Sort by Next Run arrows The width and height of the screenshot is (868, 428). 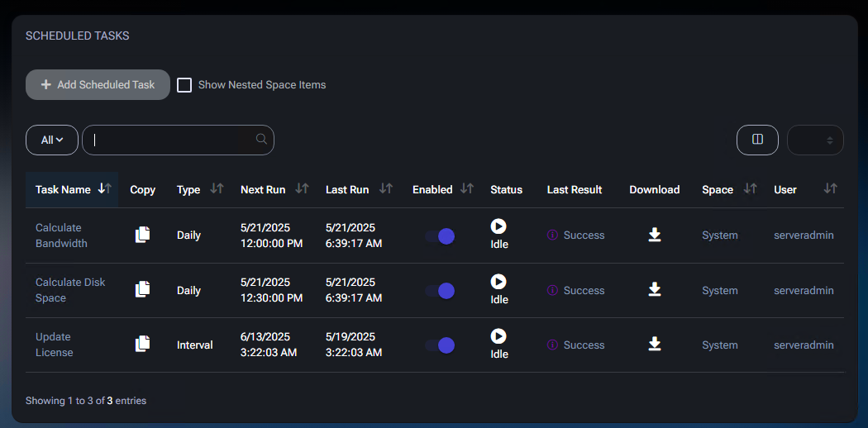[302, 189]
